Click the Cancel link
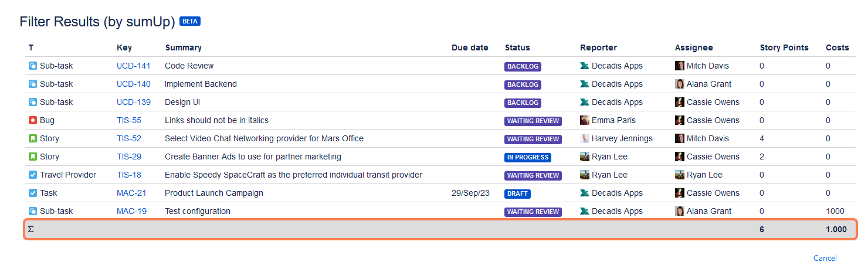This screenshot has height=272, width=868. pyautogui.click(x=825, y=258)
